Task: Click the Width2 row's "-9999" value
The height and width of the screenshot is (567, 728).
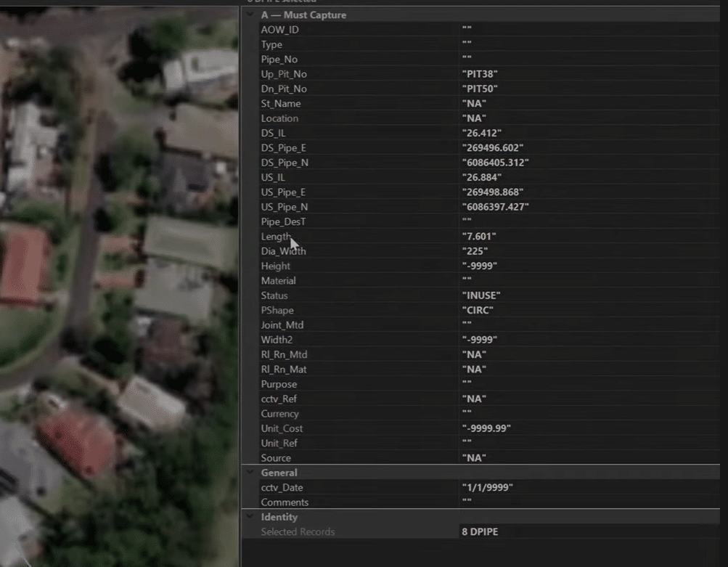Action: point(480,340)
